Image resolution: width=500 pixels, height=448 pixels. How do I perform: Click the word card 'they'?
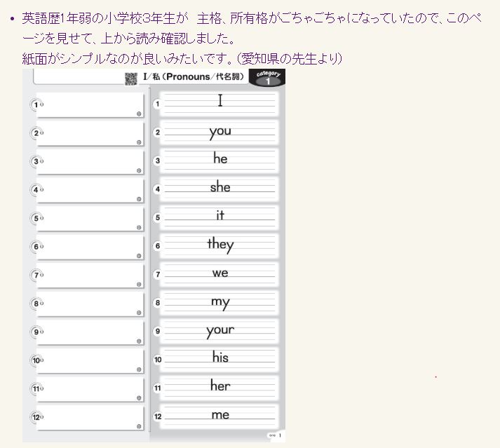[219, 245]
